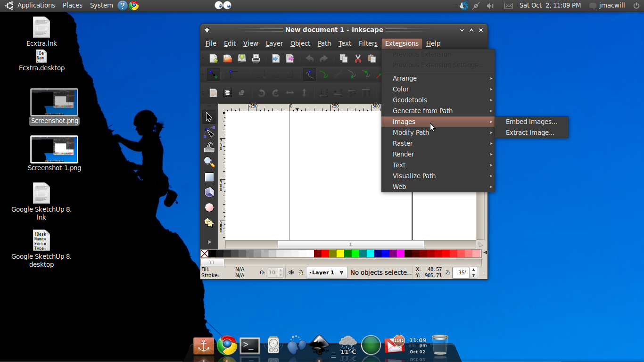Expand the Modify Path submenu

[438, 132]
